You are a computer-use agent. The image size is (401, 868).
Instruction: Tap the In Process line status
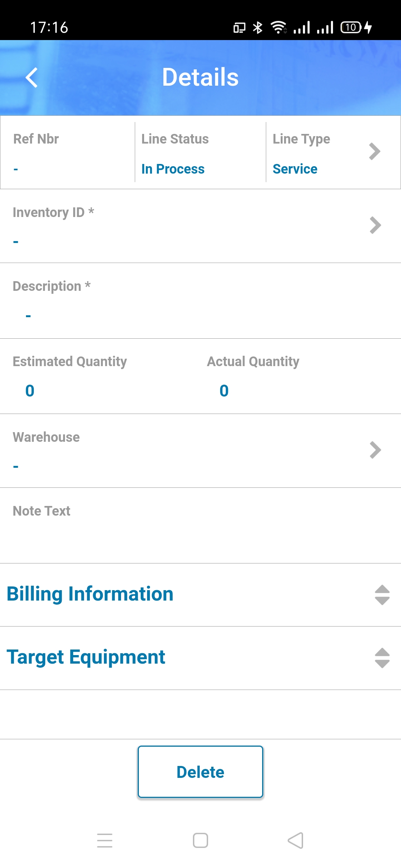pyautogui.click(x=173, y=169)
